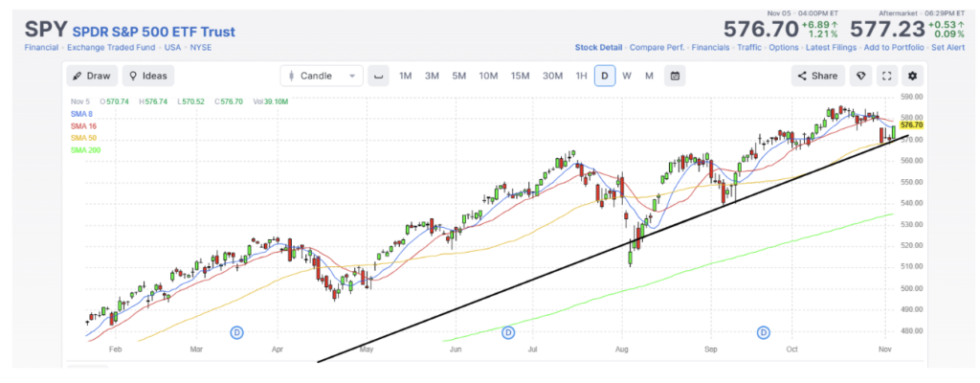Click the diamond premium icon

click(860, 76)
